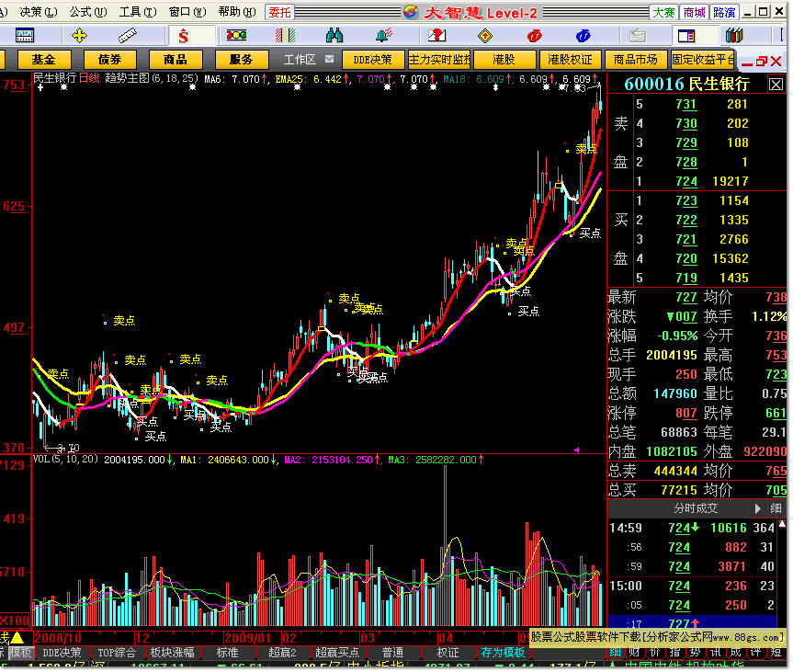Click sell price 731 in 卖盘 row 5
The width and height of the screenshot is (793, 672).
(686, 104)
